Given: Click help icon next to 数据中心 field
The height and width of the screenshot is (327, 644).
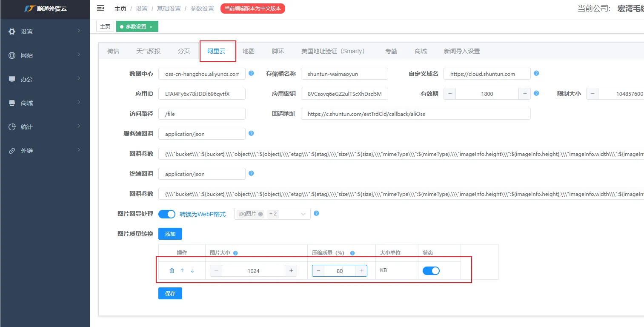Looking at the screenshot, I should click(251, 73).
